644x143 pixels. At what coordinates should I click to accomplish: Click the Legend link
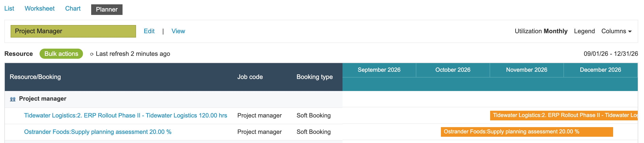pos(584,31)
